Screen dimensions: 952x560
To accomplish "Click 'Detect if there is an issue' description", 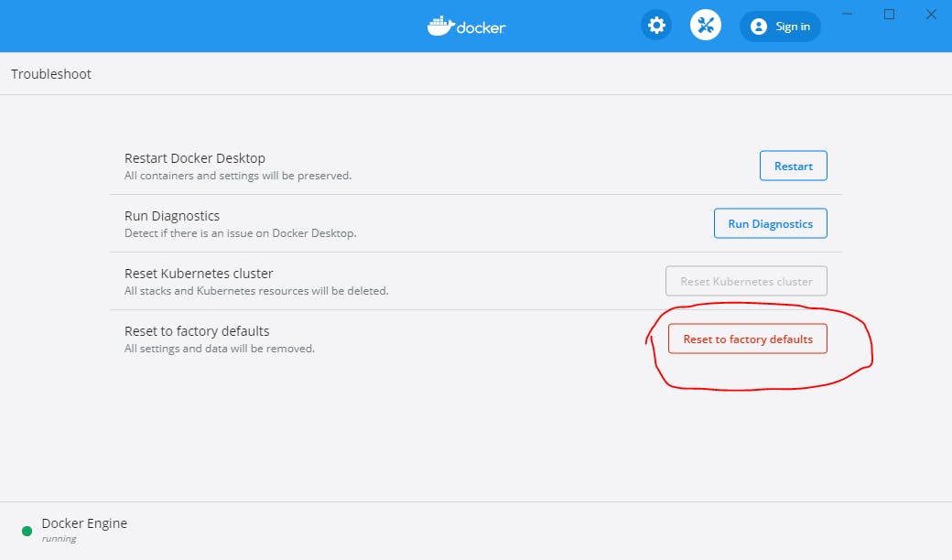I will (x=241, y=233).
